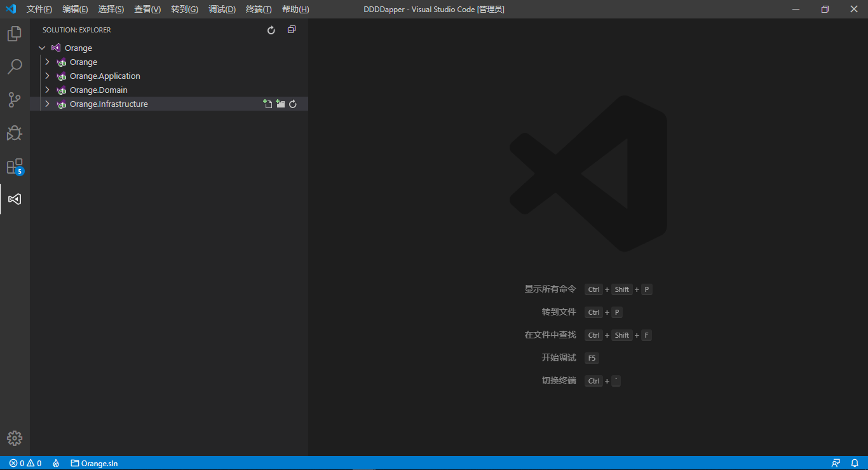Expand the Orange.Application chevron

click(x=47, y=76)
